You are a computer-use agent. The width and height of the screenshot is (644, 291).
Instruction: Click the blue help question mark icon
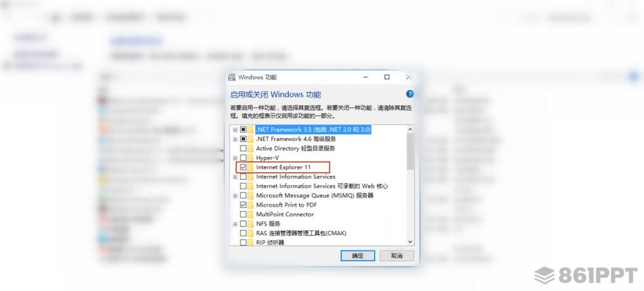click(x=409, y=94)
